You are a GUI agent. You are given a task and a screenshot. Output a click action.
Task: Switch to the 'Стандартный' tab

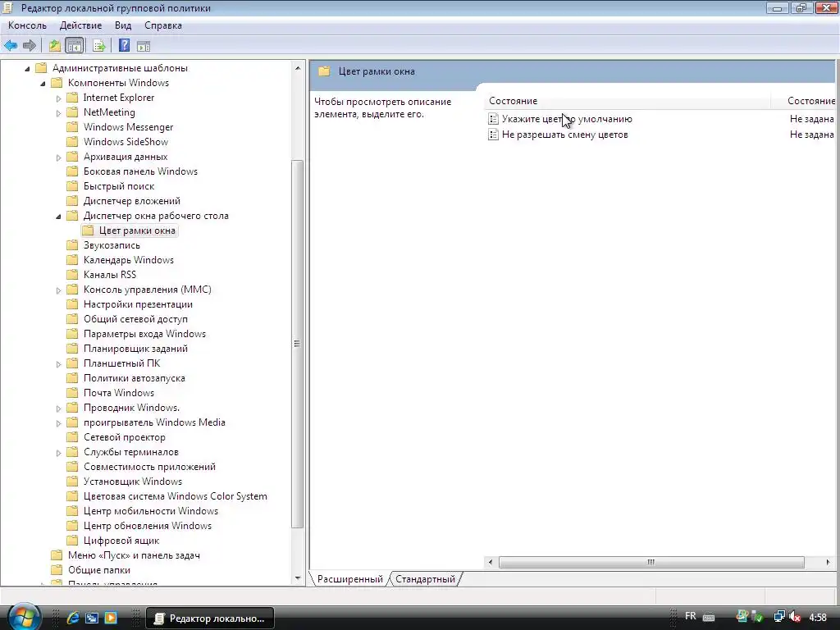[425, 579]
